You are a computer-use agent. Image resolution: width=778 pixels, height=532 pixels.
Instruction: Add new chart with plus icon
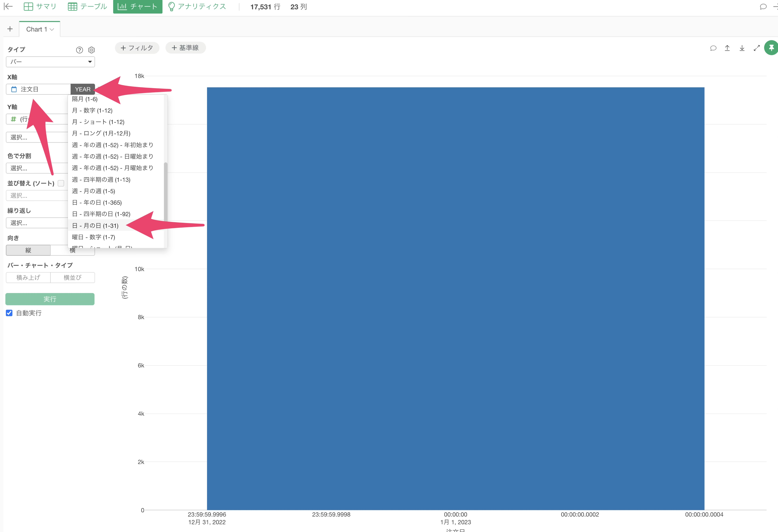tap(10, 29)
